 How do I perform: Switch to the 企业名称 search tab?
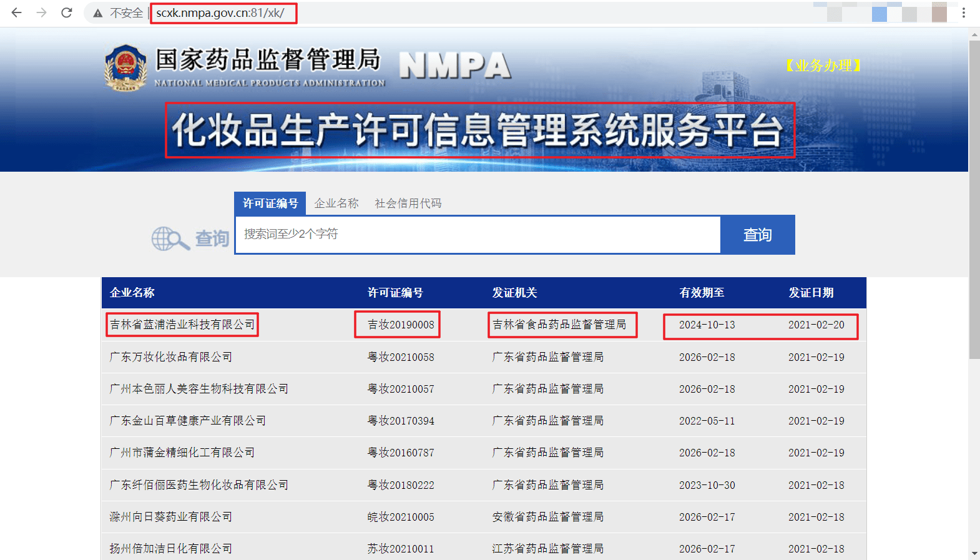pyautogui.click(x=336, y=204)
